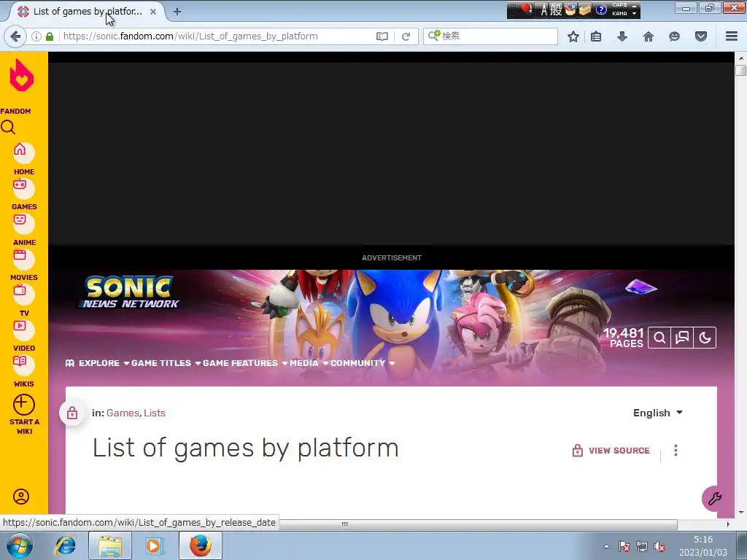
Task: Open the downloads arrow icon
Action: (622, 36)
